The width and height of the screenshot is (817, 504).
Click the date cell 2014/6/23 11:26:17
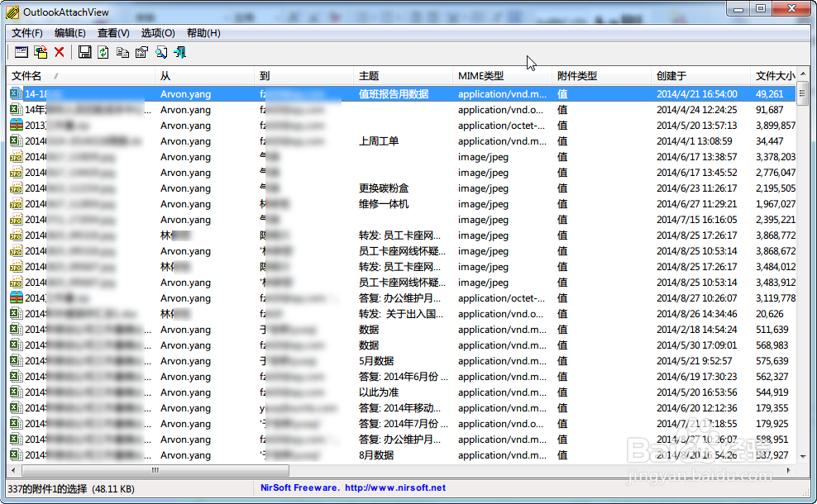pos(696,188)
